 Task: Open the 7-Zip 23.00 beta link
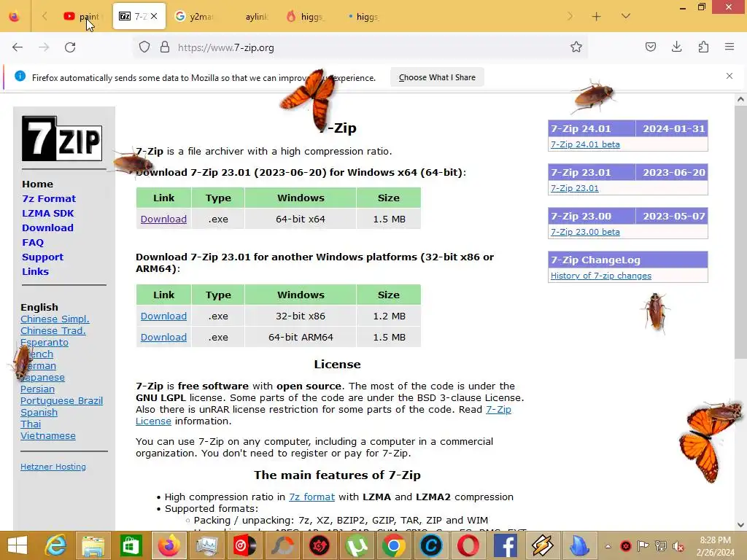tap(585, 232)
